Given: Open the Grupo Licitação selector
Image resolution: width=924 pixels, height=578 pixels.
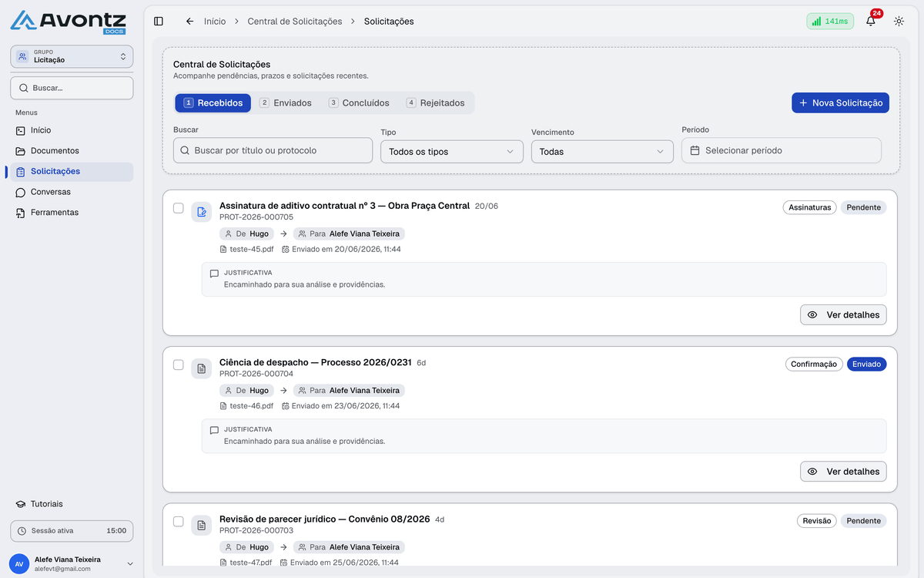Looking at the screenshot, I should pos(72,56).
